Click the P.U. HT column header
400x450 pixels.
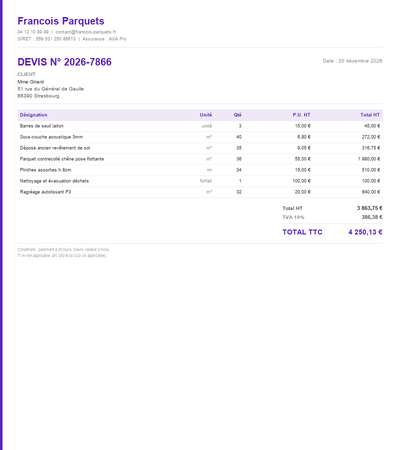tap(301, 115)
